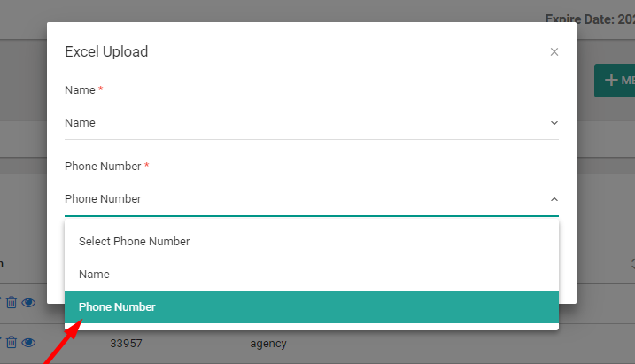Click the Phone Number select field value

point(103,198)
